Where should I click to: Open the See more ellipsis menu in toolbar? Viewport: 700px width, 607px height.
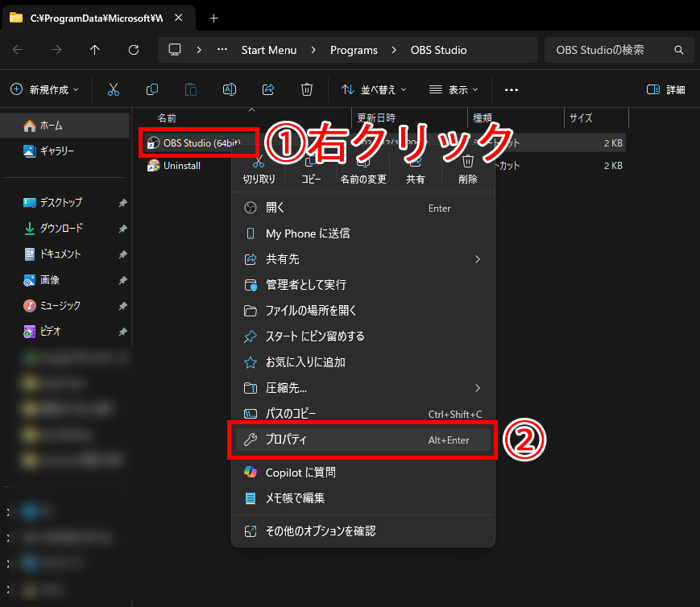(x=512, y=89)
